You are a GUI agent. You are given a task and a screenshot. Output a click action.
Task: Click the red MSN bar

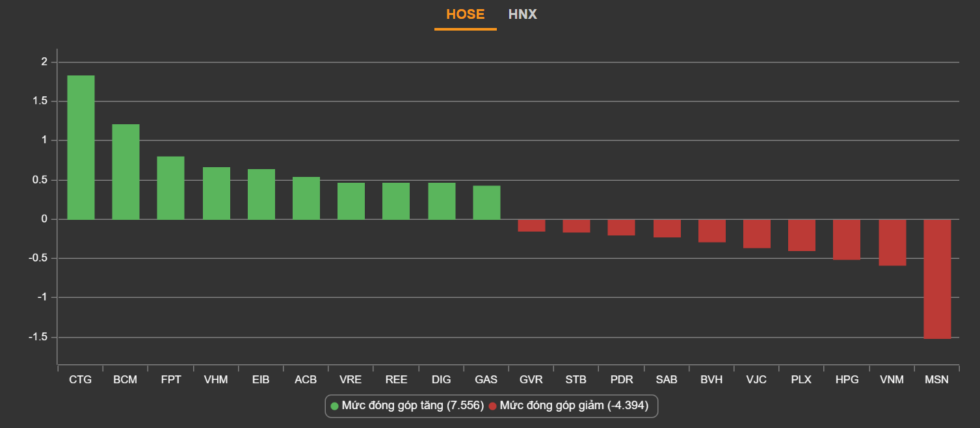[x=937, y=279]
